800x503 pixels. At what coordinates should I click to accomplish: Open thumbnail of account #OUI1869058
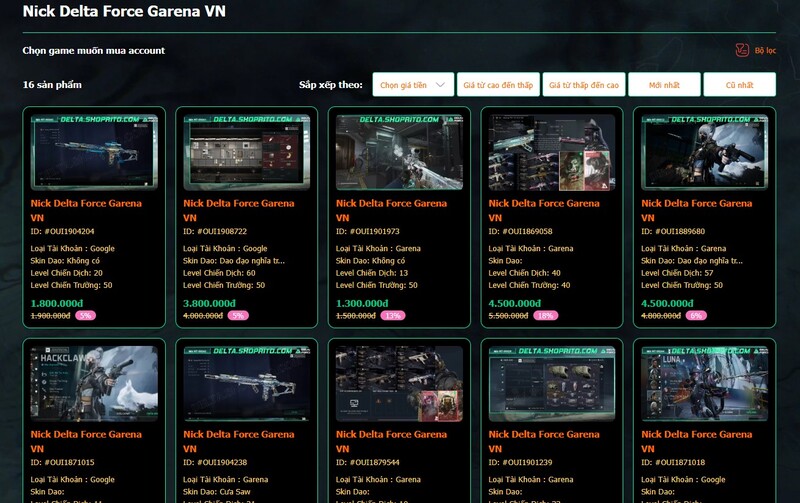[x=552, y=152]
